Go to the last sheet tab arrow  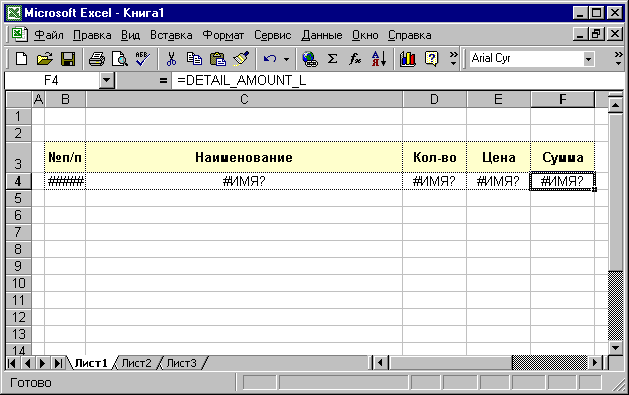point(58,363)
